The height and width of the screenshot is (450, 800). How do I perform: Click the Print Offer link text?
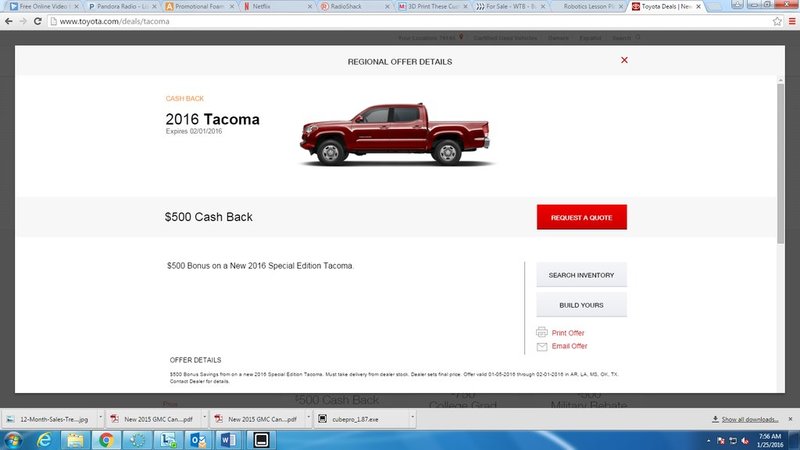pos(568,333)
